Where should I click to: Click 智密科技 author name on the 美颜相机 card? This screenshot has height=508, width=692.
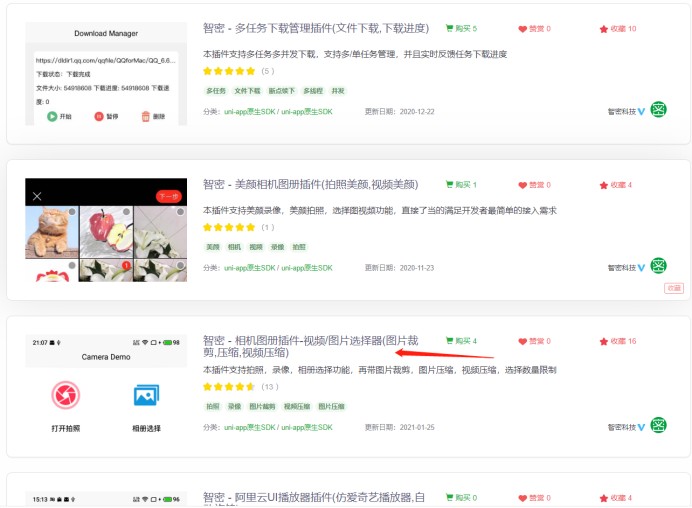coord(621,268)
